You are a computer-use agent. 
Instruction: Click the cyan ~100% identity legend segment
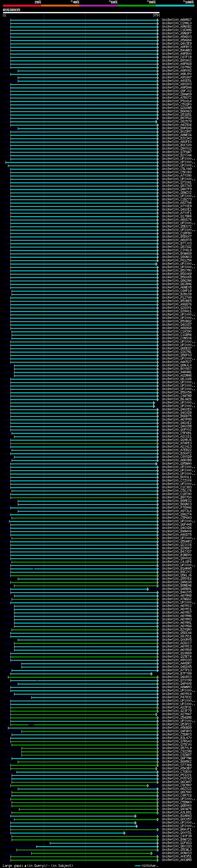[x=175, y=6]
